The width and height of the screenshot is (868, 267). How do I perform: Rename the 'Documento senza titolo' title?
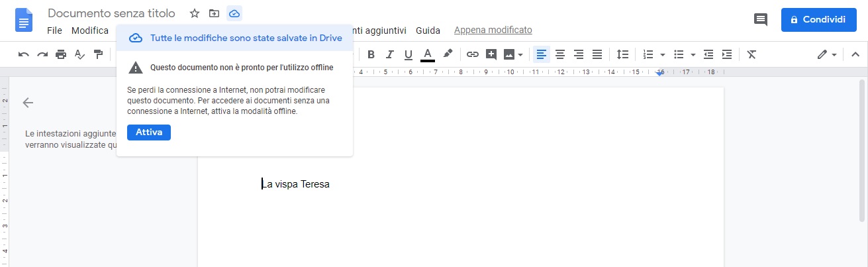pyautogui.click(x=112, y=13)
